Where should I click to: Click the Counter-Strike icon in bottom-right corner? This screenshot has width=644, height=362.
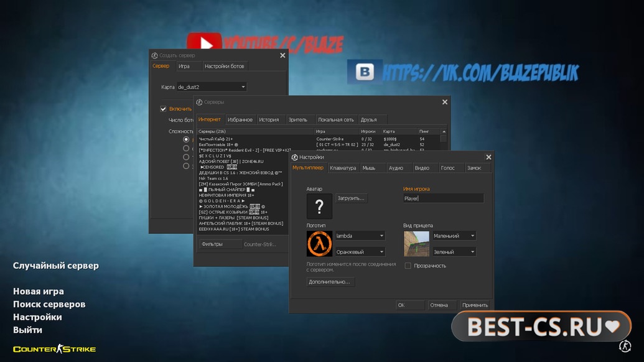point(625,346)
